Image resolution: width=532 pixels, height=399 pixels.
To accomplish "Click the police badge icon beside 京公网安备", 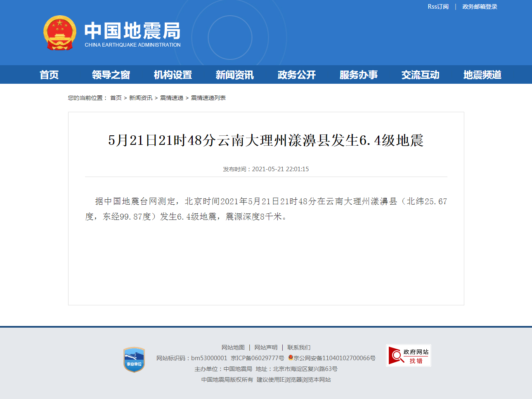I will click(291, 358).
